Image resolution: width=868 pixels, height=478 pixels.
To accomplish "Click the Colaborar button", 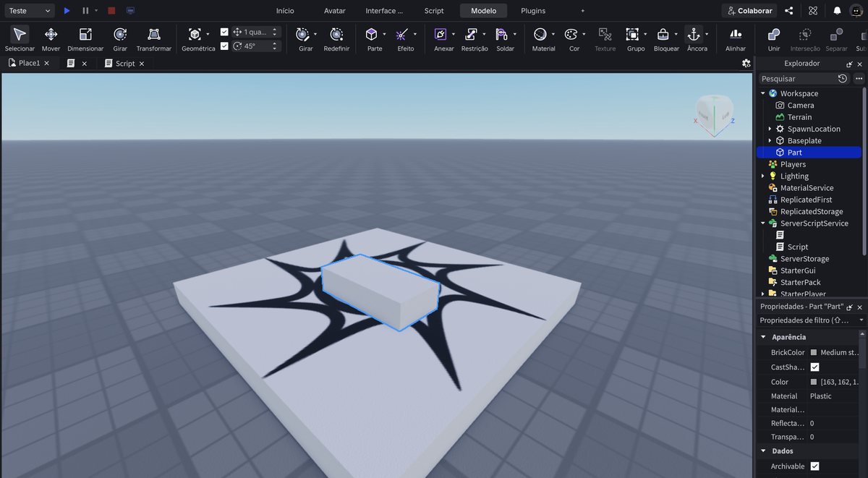I will pyautogui.click(x=749, y=11).
